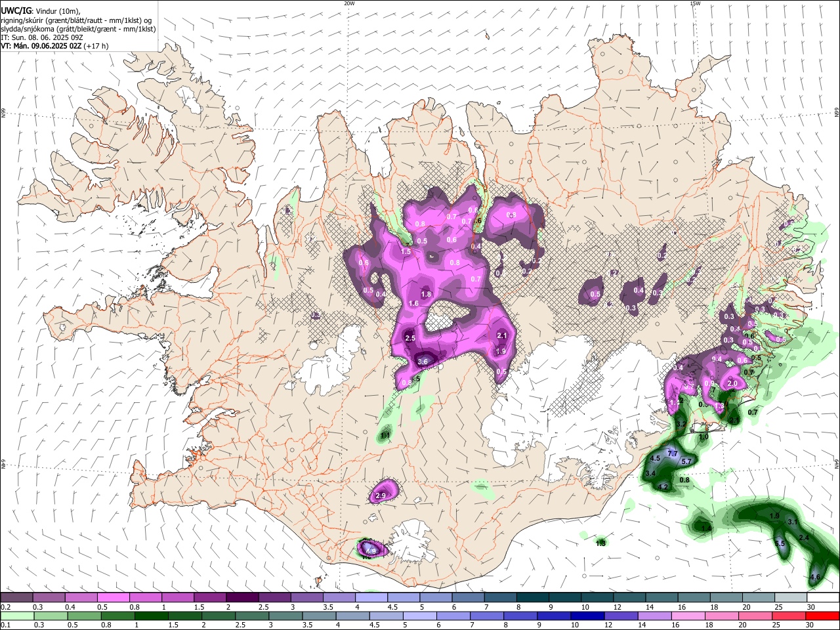Screen dimensions: 840x630
Task: Click the 2.9 value in southern snow patch
Action: point(381,496)
